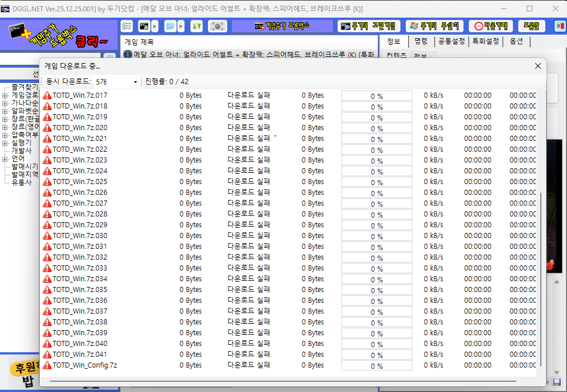Switch to the 정보 tab
The height and width of the screenshot is (392, 567).
coord(393,41)
